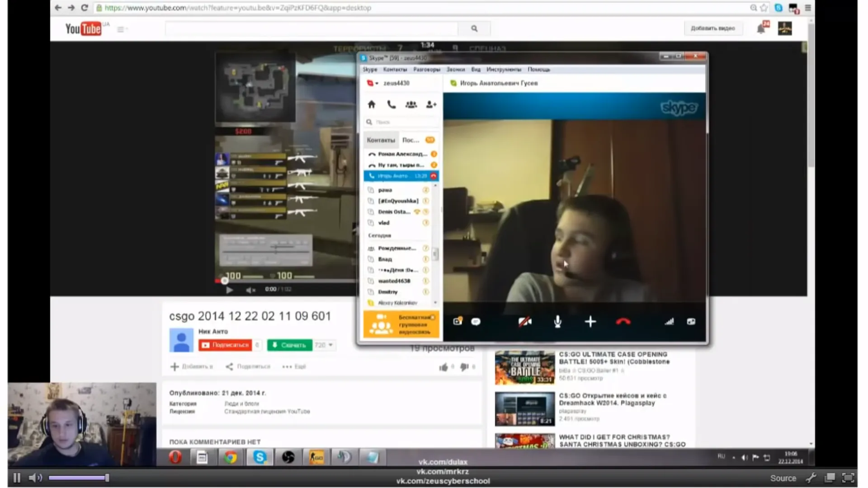
Task: Open the Ник Анто channel link
Action: click(x=213, y=332)
